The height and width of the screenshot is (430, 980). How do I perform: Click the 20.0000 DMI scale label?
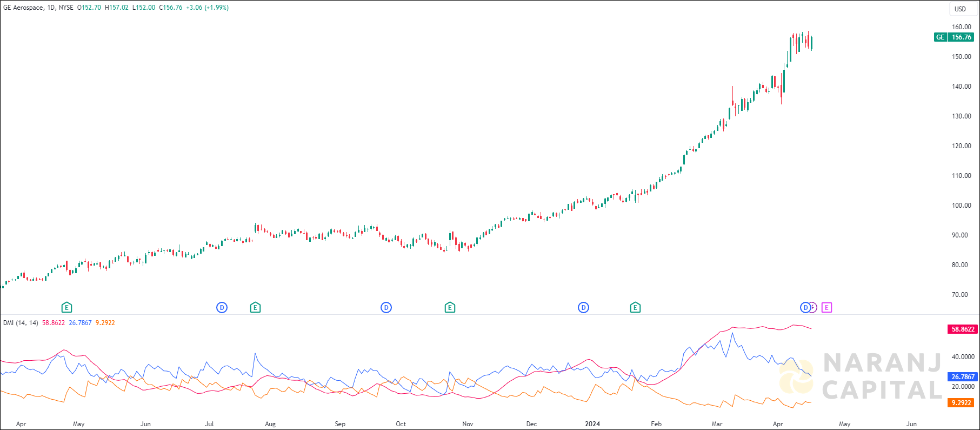pyautogui.click(x=963, y=387)
